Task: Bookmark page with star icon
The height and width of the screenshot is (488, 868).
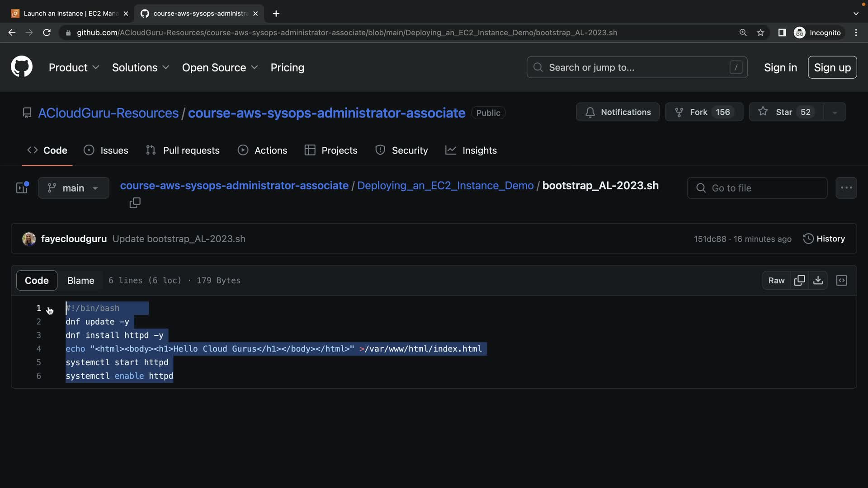Action: coord(760,33)
